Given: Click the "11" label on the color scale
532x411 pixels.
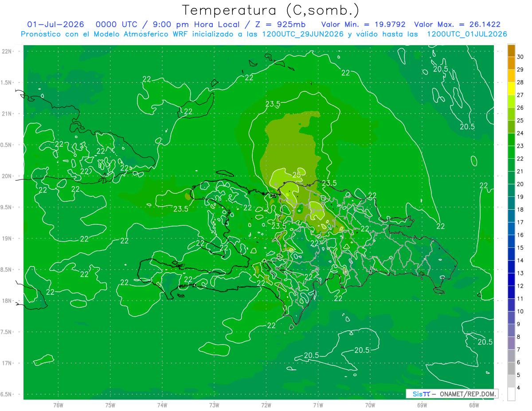Looking at the screenshot, I should coord(520,298).
